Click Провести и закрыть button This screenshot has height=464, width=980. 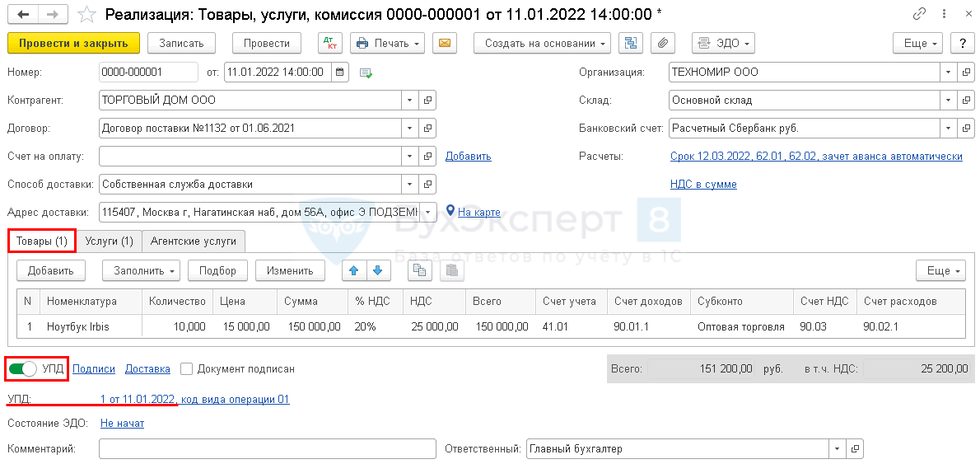coord(73,44)
